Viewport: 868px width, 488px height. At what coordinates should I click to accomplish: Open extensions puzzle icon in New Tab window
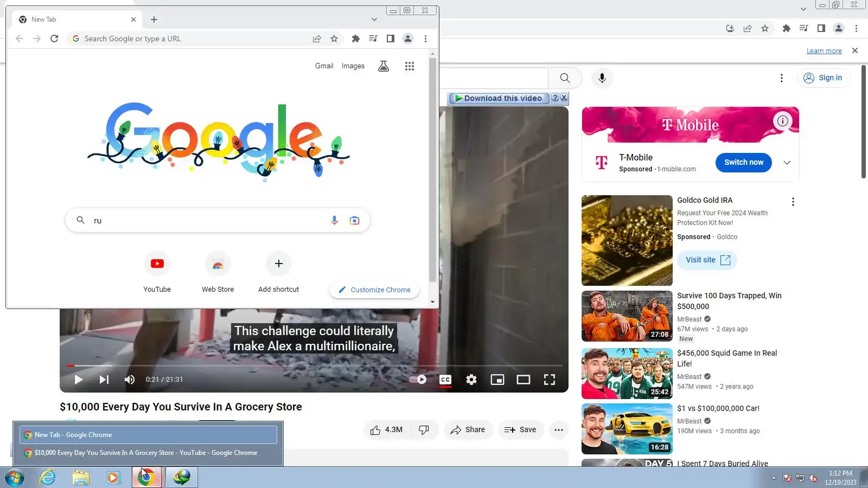356,38
